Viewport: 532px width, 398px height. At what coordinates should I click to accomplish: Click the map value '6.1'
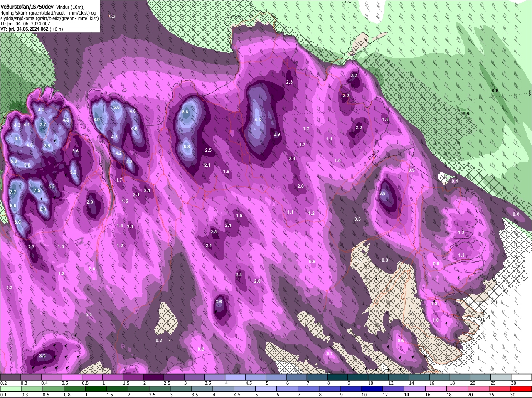coord(17,139)
